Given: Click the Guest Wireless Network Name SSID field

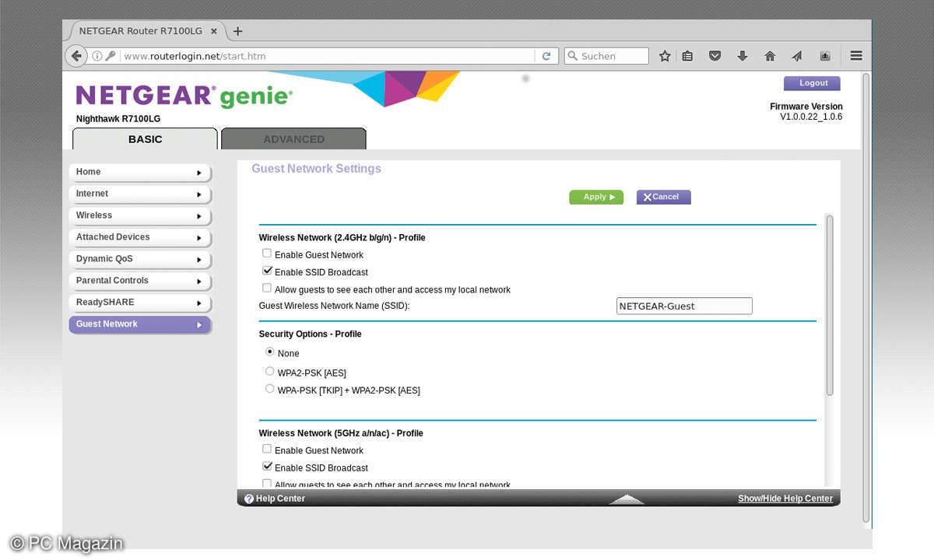Looking at the screenshot, I should (684, 306).
